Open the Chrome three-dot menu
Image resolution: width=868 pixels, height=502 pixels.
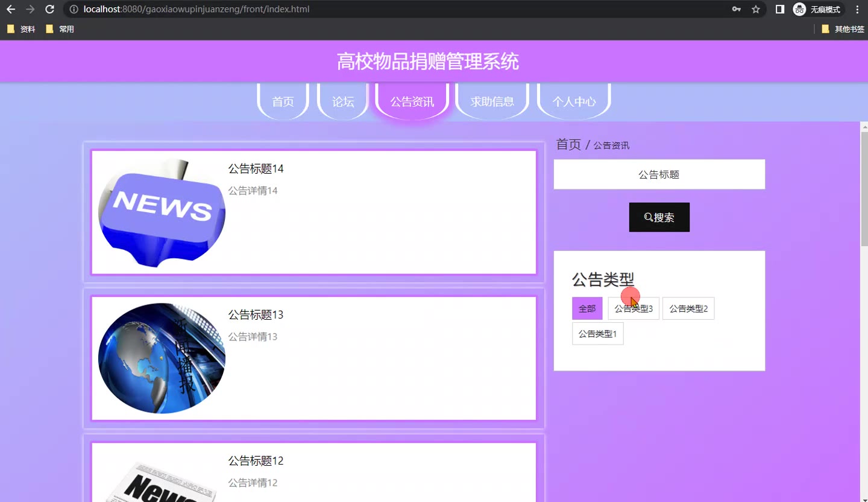coord(857,9)
